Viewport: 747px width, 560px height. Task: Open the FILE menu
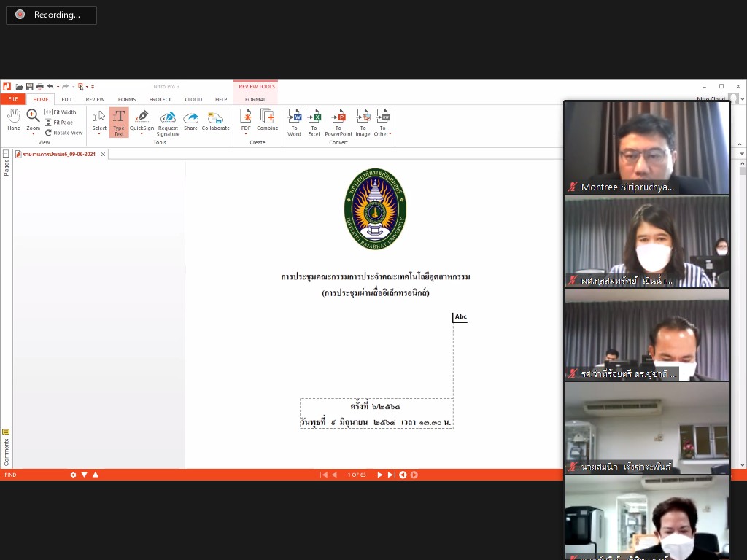point(13,99)
